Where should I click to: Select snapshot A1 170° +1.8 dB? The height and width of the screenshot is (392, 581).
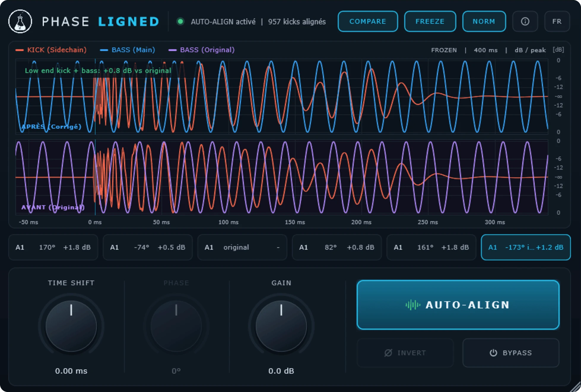tap(53, 247)
